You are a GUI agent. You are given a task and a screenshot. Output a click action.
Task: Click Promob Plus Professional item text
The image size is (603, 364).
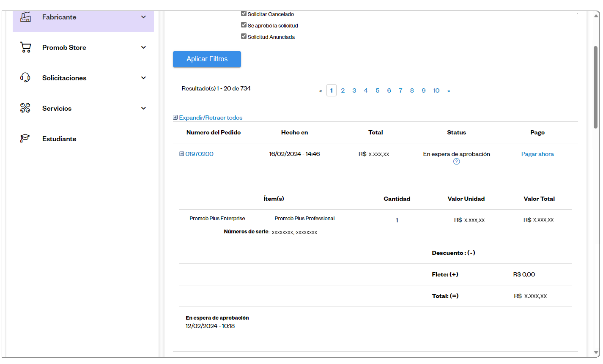coord(304,219)
